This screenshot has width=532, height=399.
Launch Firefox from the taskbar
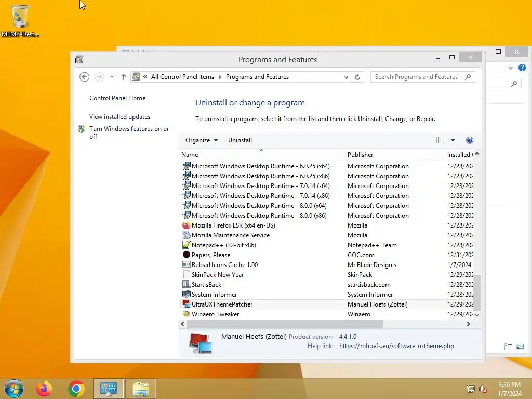pyautogui.click(x=44, y=389)
